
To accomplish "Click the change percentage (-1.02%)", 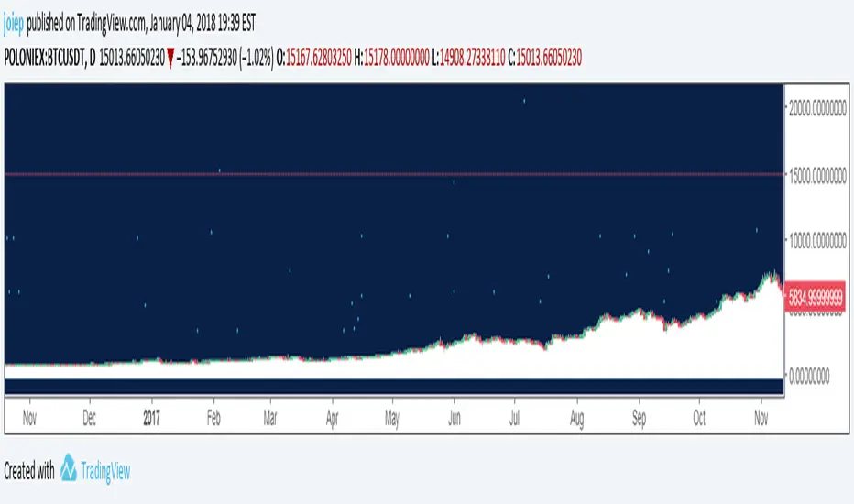I will point(257,57).
